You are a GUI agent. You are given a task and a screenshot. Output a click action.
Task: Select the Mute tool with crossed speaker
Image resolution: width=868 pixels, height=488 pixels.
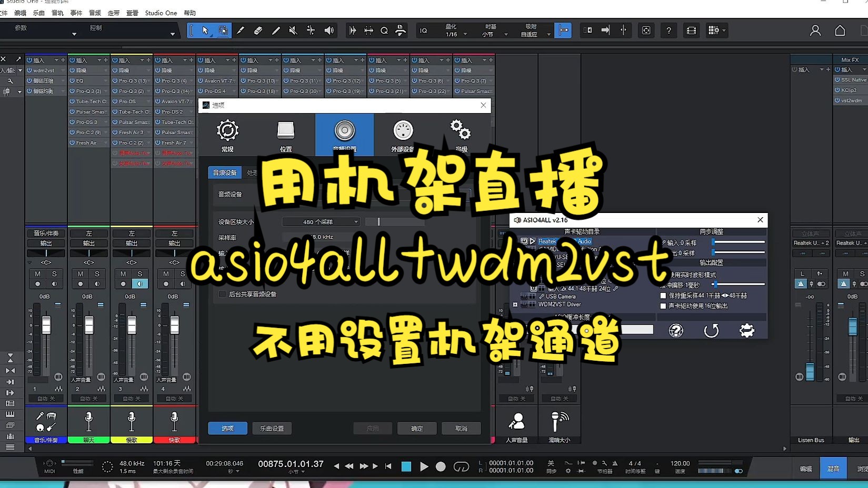coord(293,30)
